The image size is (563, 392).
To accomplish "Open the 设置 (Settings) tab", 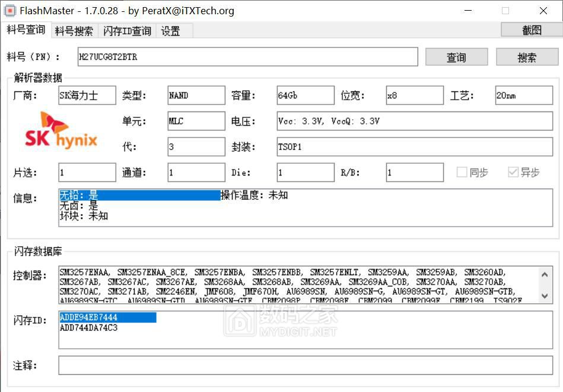I will pyautogui.click(x=171, y=30).
